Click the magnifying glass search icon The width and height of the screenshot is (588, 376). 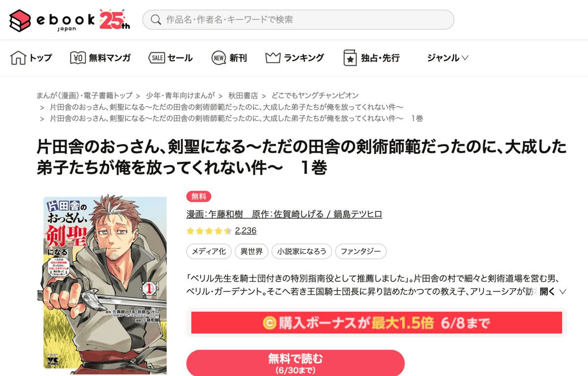[156, 20]
